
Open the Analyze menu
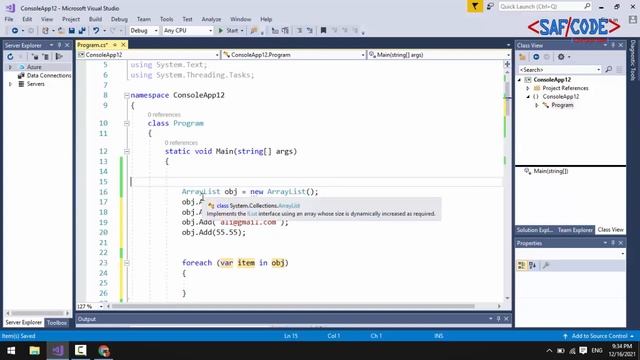[211, 19]
